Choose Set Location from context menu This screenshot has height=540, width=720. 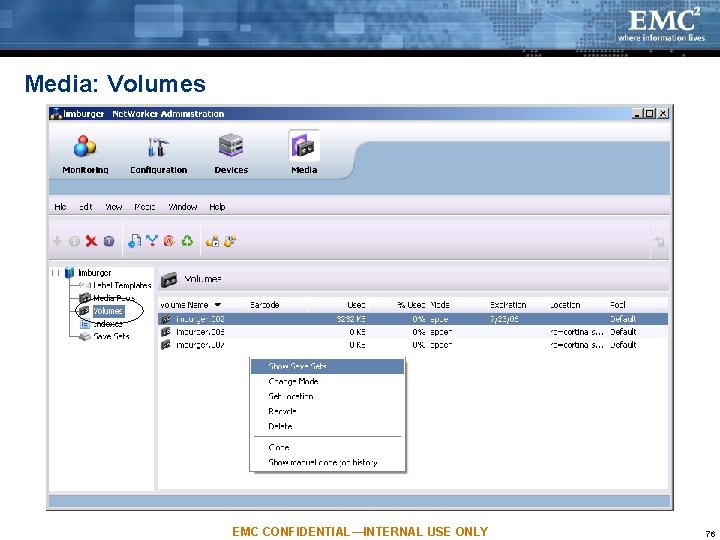tap(327, 396)
